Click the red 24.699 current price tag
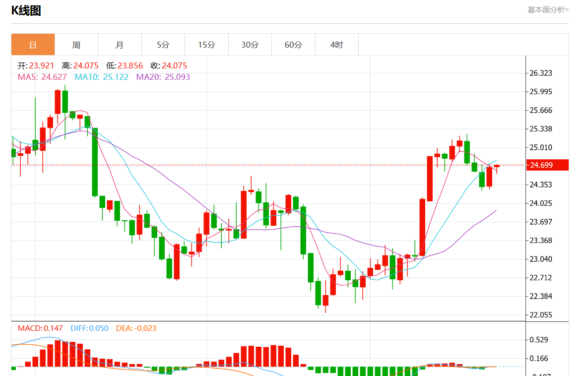Viewport: 588px width, 376px height. [547, 165]
